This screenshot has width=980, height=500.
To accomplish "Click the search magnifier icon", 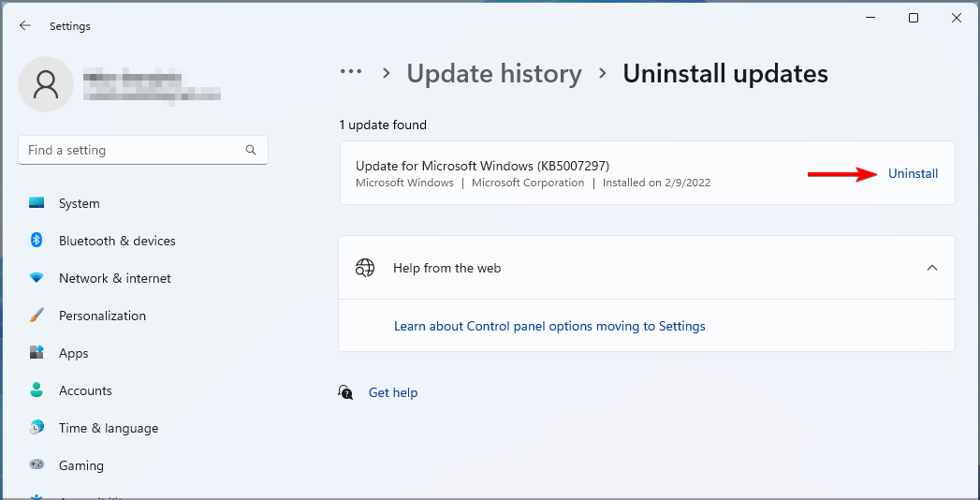I will pos(251,150).
